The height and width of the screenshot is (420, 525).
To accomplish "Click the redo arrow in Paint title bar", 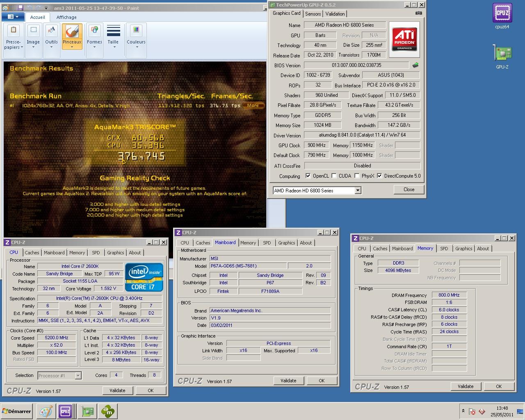I will (38, 8).
